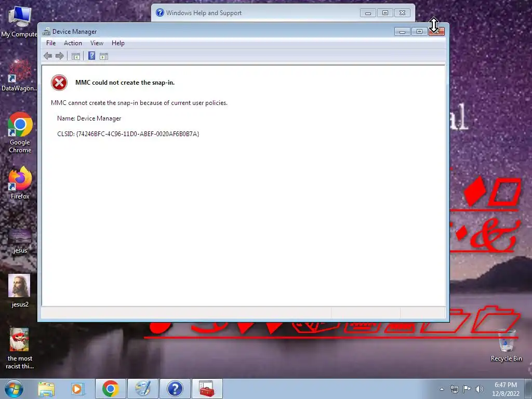Open Windows Media Player from the taskbar
532x399 pixels.
[78, 389]
